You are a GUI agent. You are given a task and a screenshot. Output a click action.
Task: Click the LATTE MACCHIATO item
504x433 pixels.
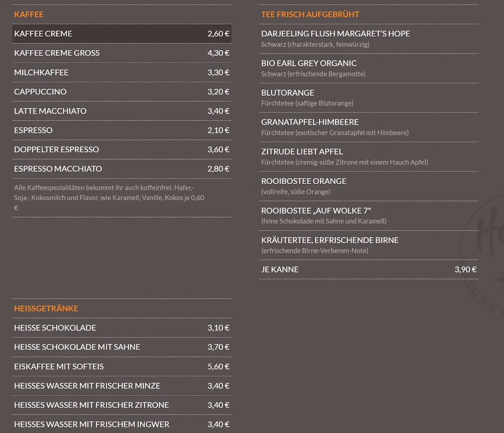click(122, 111)
